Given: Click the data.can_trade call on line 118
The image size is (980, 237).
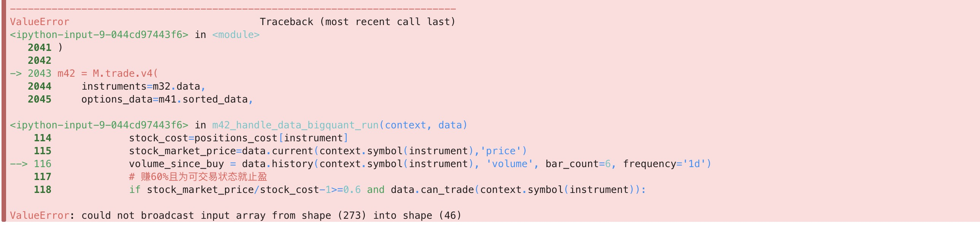Looking at the screenshot, I should 432,190.
